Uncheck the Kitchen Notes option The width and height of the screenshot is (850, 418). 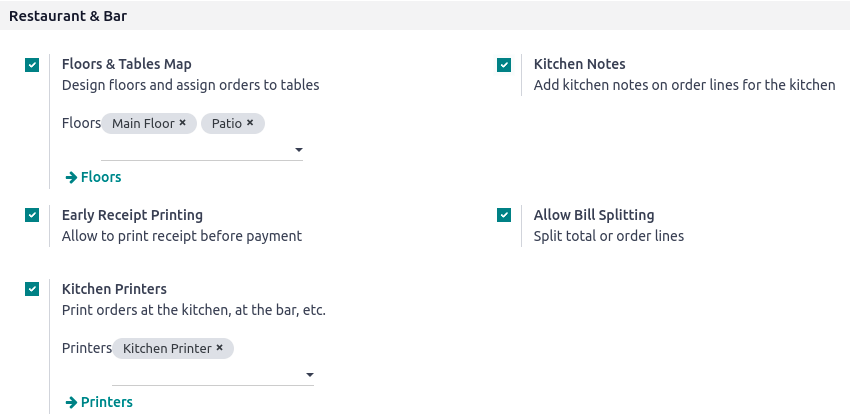click(504, 65)
